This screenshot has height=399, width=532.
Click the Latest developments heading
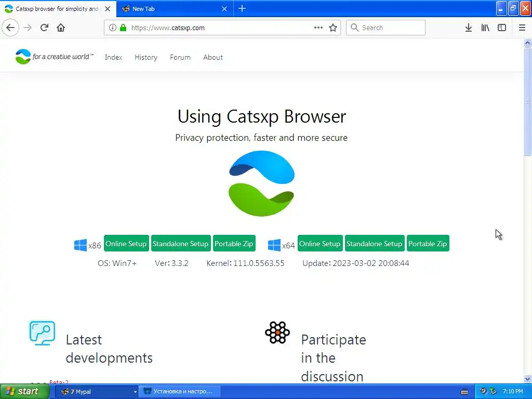(x=109, y=349)
